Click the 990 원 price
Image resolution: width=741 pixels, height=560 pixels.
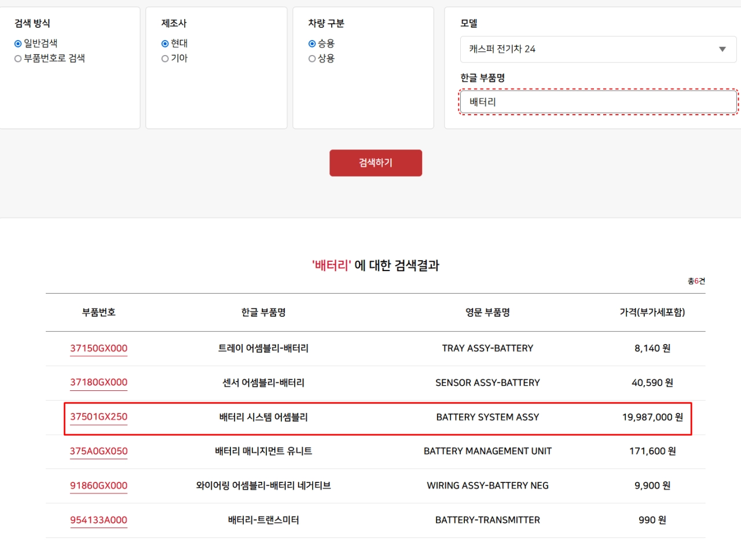coord(652,520)
